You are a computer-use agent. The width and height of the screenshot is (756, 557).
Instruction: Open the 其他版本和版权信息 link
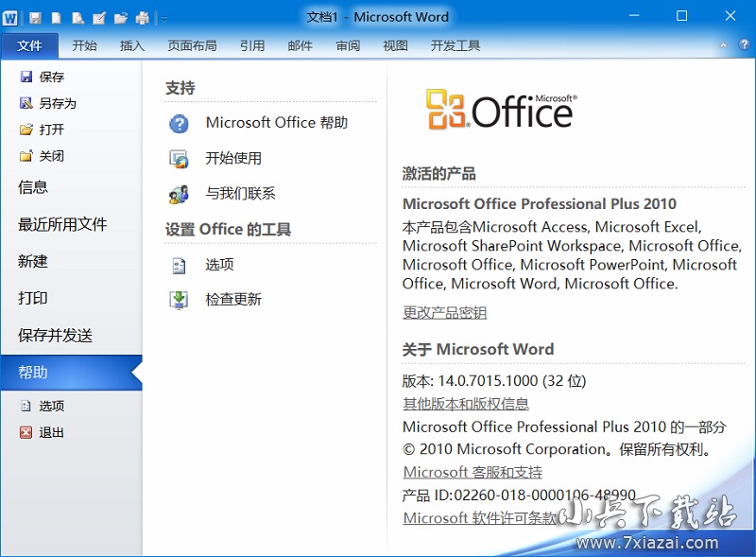[465, 404]
